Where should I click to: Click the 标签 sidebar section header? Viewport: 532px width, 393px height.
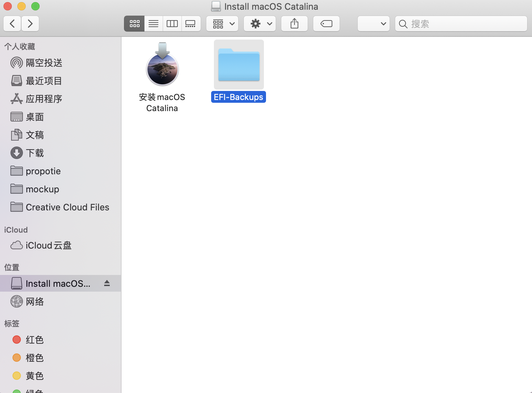coord(12,324)
